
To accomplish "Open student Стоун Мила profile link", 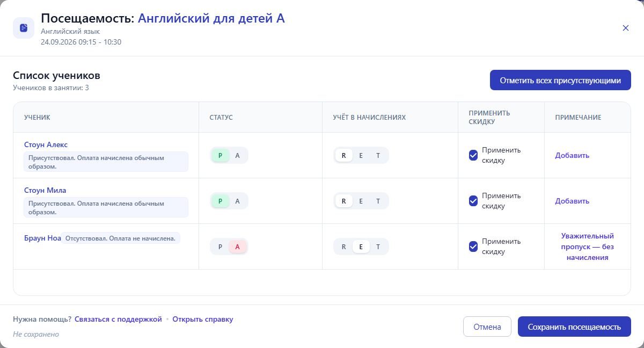I will click(45, 190).
